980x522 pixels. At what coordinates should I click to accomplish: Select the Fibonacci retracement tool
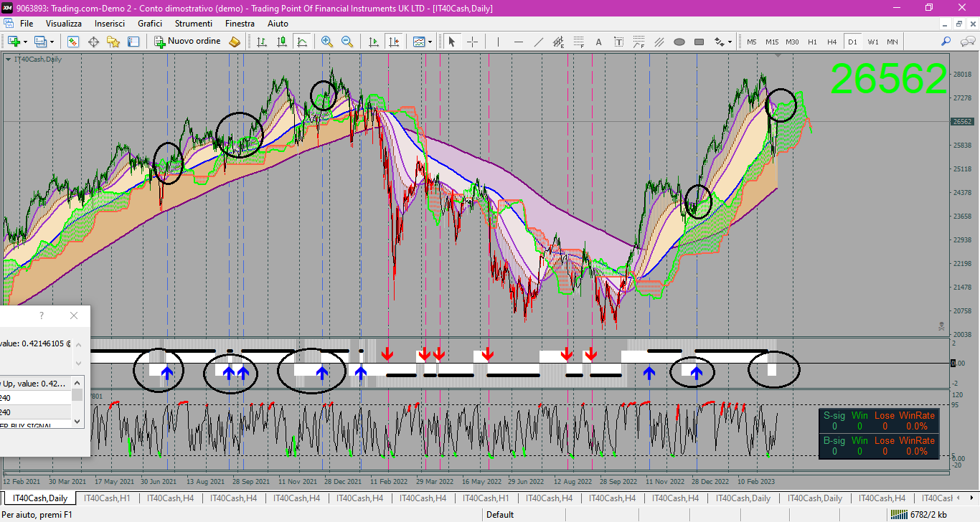(x=579, y=42)
